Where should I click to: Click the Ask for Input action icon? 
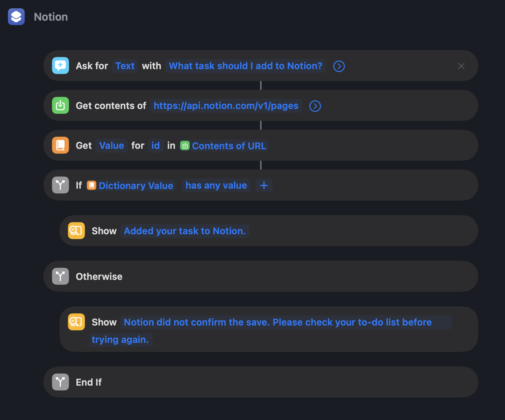60,66
